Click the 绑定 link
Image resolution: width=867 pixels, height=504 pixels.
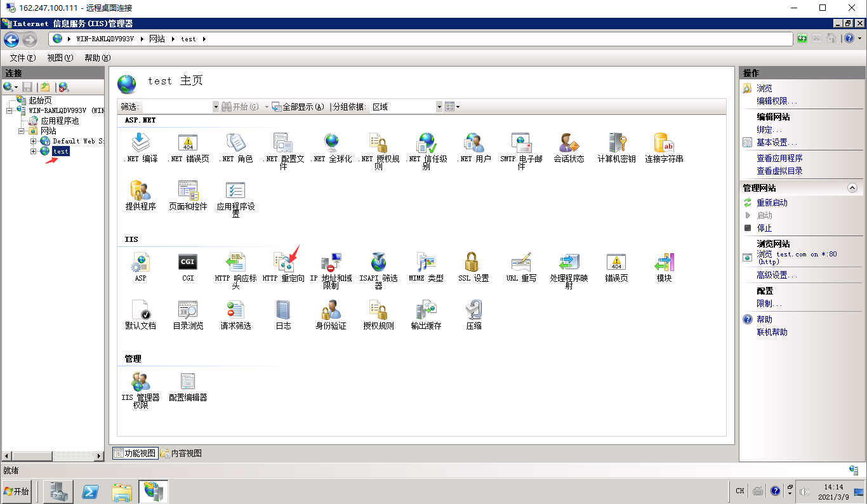tap(769, 129)
